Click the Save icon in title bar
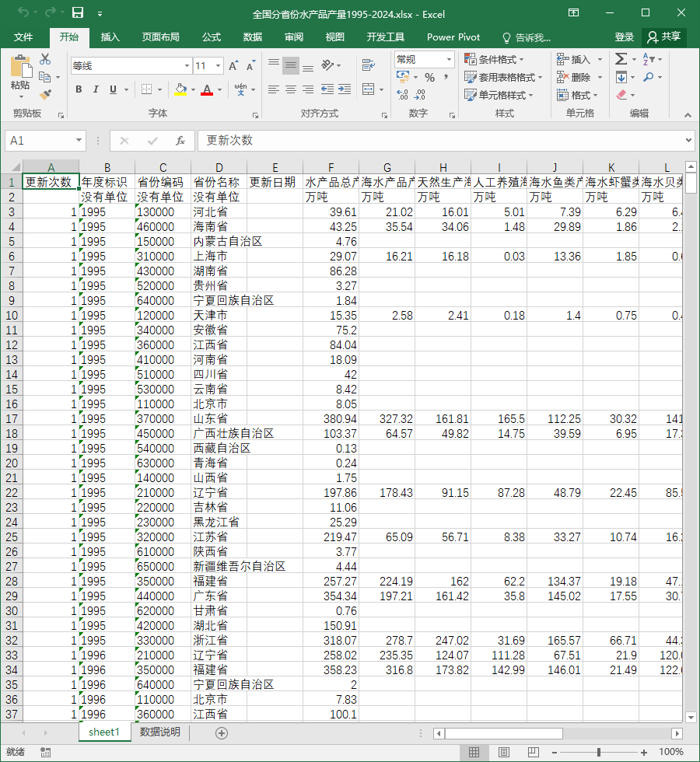Image resolution: width=700 pixels, height=762 pixels. point(78,12)
